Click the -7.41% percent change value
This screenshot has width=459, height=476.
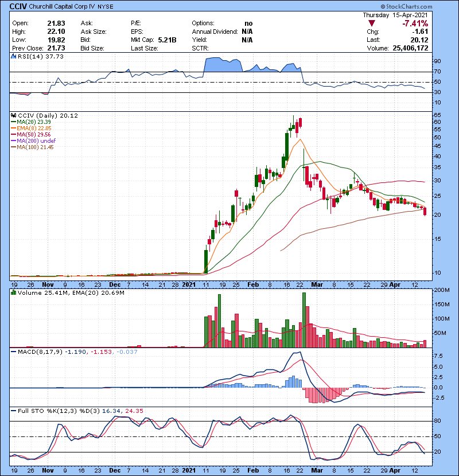point(415,24)
